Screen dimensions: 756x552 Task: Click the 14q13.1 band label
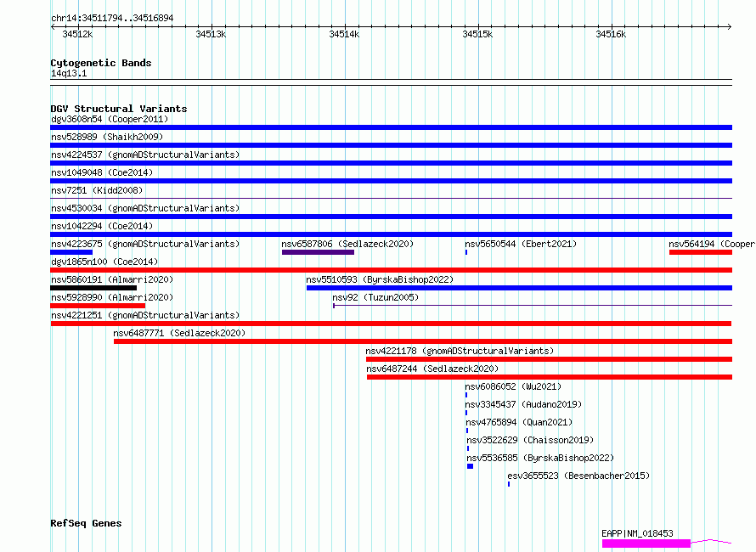pyautogui.click(x=69, y=73)
